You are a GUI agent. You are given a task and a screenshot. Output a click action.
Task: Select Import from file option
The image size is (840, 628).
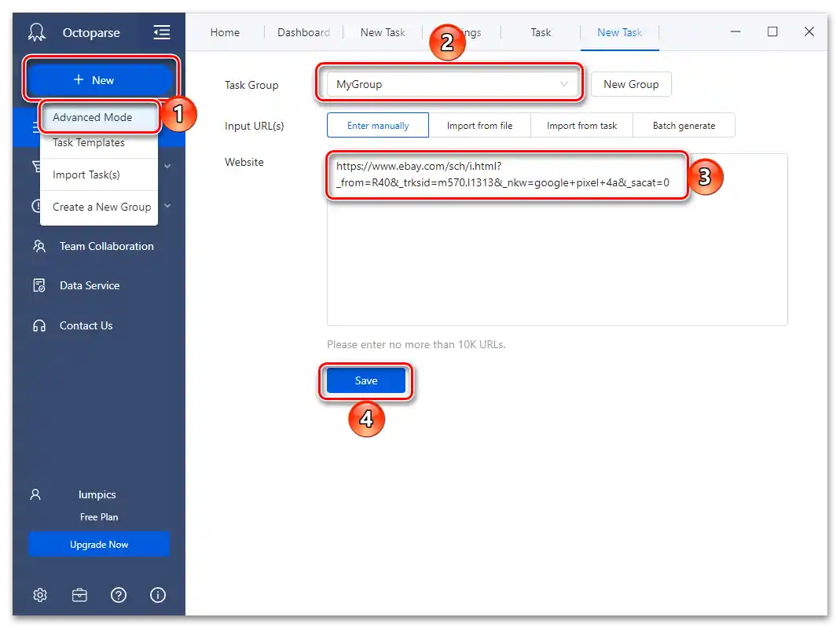coord(479,126)
